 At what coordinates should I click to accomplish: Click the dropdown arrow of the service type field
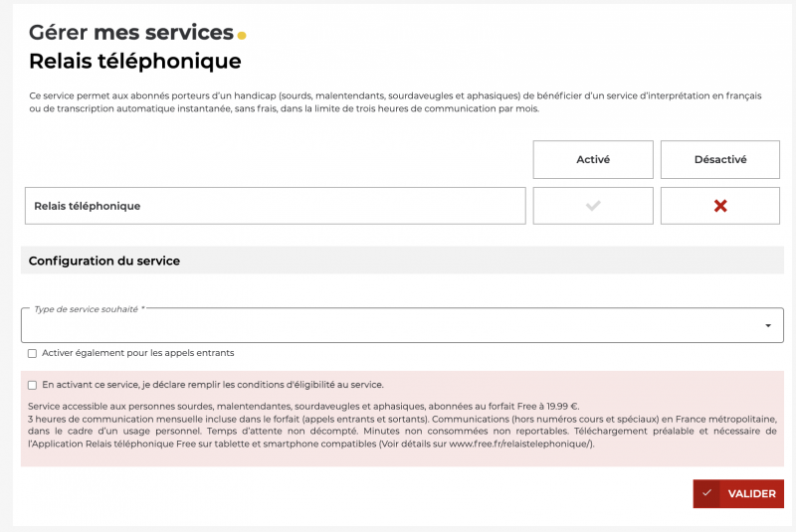767,326
